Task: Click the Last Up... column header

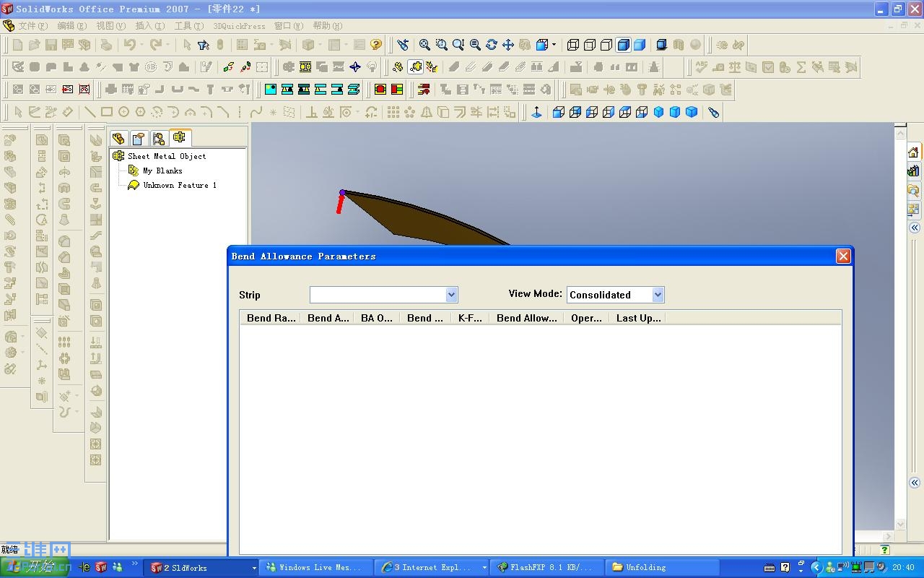Action: [638, 318]
